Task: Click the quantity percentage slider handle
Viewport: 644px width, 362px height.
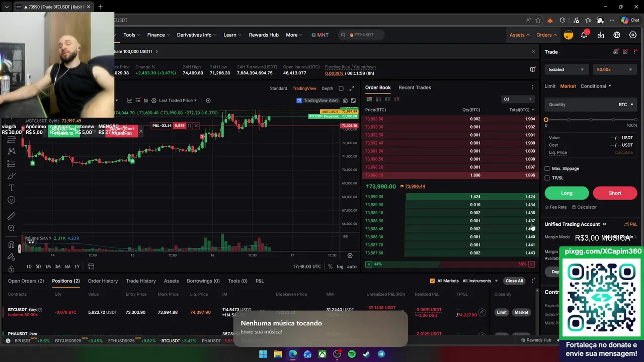Action: point(546,120)
